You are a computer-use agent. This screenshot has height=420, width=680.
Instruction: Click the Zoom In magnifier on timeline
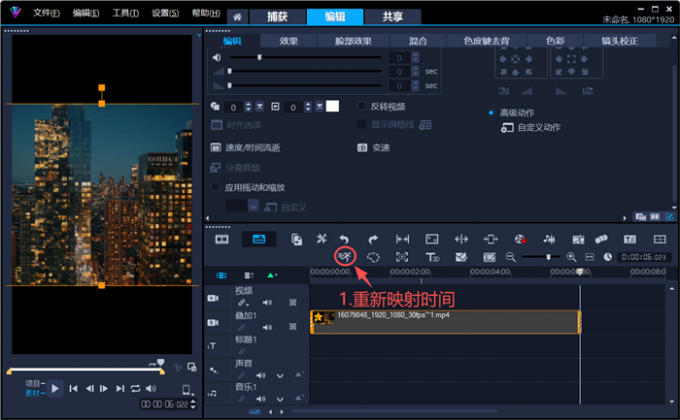572,257
